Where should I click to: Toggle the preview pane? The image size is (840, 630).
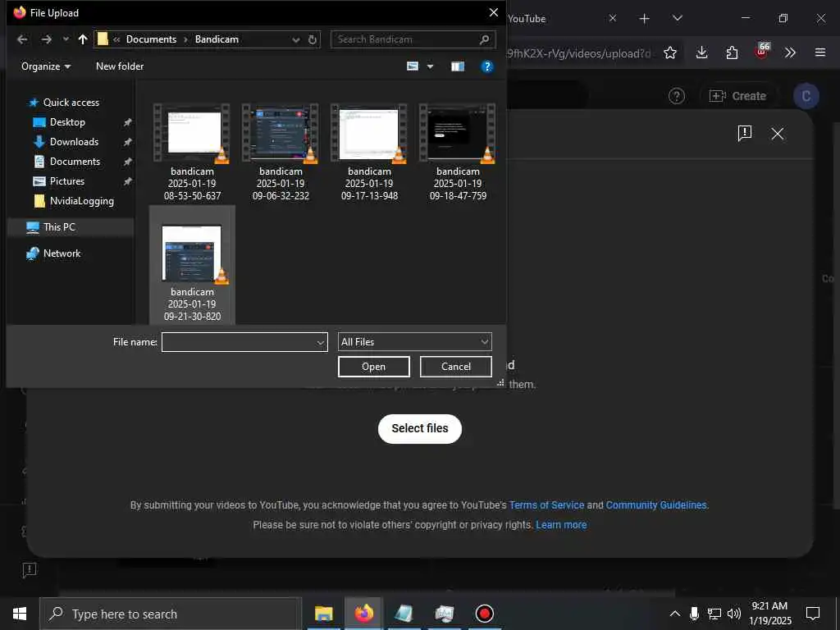(458, 66)
